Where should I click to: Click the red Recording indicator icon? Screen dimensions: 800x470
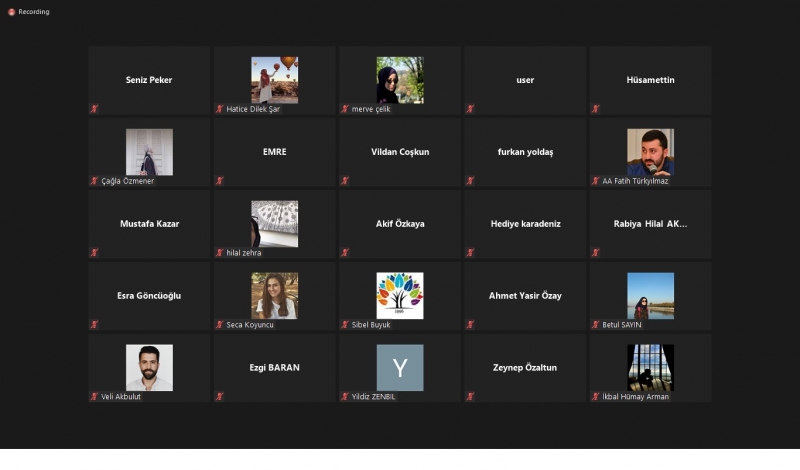coord(11,12)
